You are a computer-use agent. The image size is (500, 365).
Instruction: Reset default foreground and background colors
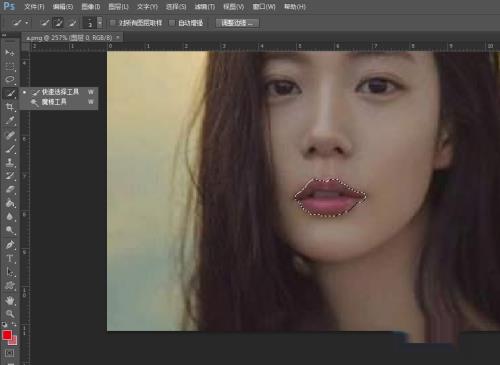4,324
